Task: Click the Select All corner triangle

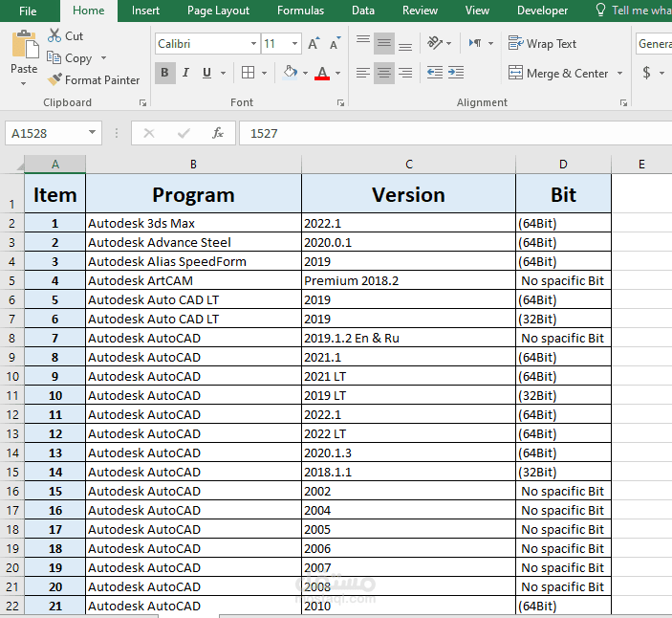Action: (20, 166)
